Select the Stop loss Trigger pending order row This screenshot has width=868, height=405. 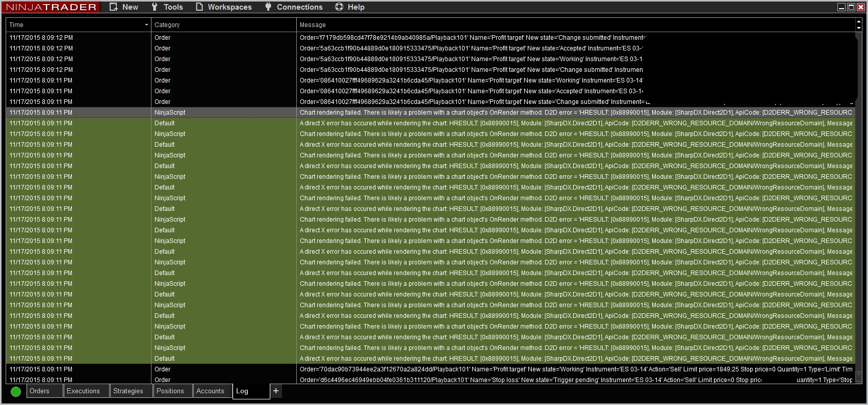(x=430, y=380)
